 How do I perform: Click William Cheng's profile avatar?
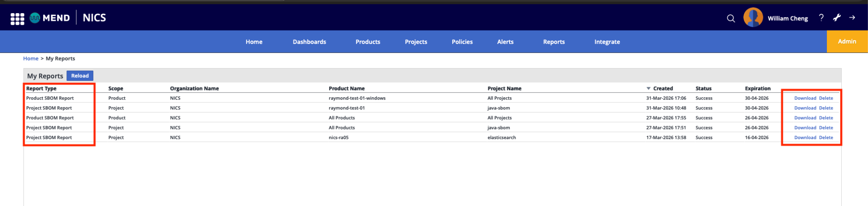pos(753,17)
